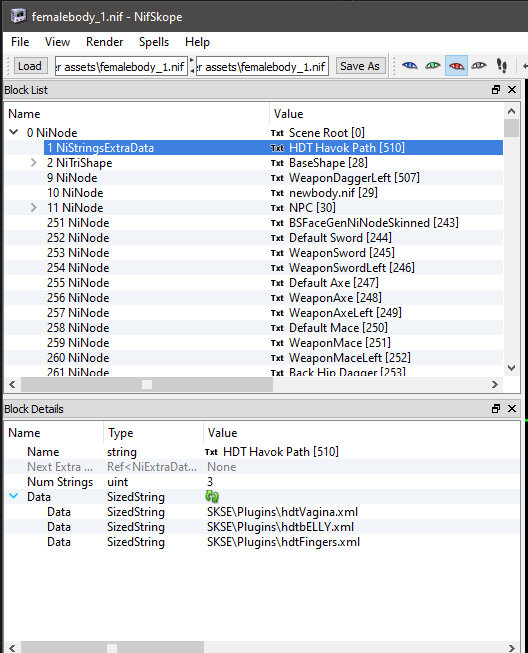Click the Block Details Value column header
This screenshot has width=528, height=653.
tap(361, 433)
